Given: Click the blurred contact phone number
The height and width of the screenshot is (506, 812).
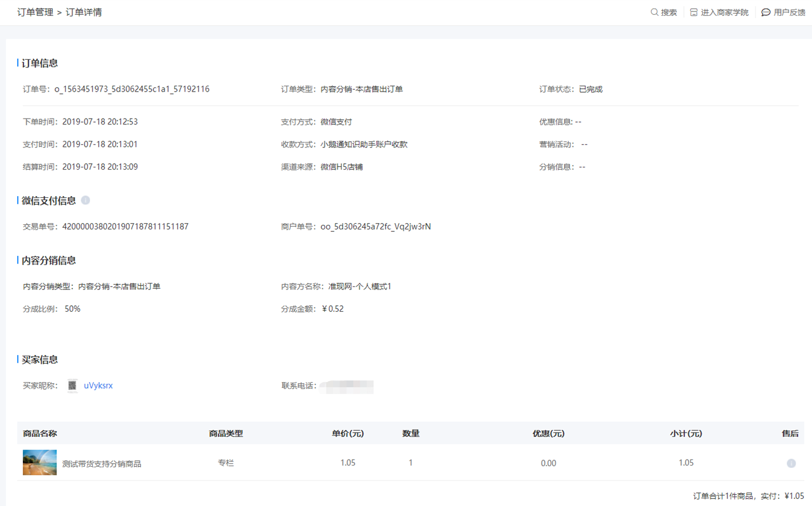Looking at the screenshot, I should click(347, 386).
